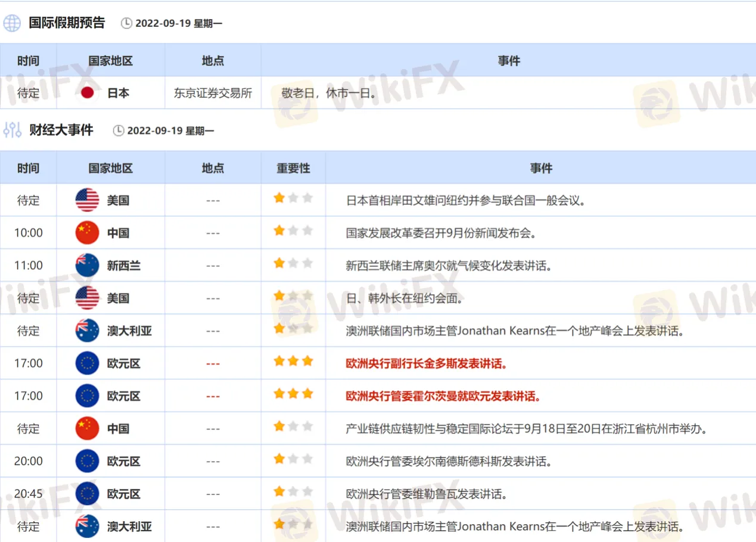Image resolution: width=756 pixels, height=542 pixels.
Task: Select the 重要性 column header
Action: point(293,168)
